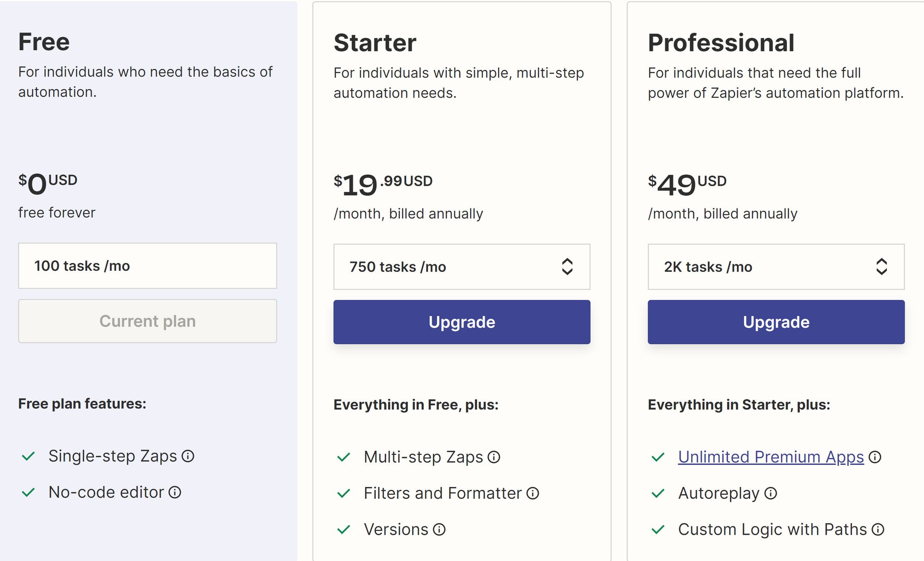Expand the 750 tasks /mo dropdown
This screenshot has width=924, height=561.
pyautogui.click(x=461, y=267)
